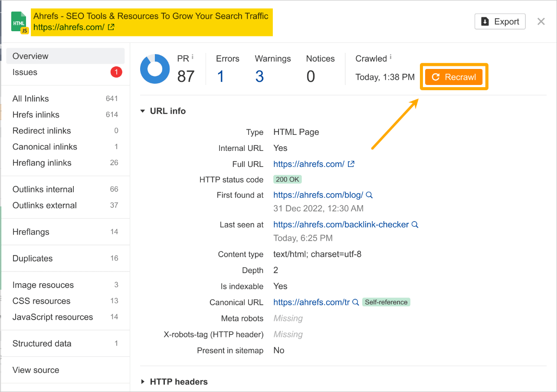Click the Warnings count number
The width and height of the screenshot is (557, 392).
coord(259,76)
